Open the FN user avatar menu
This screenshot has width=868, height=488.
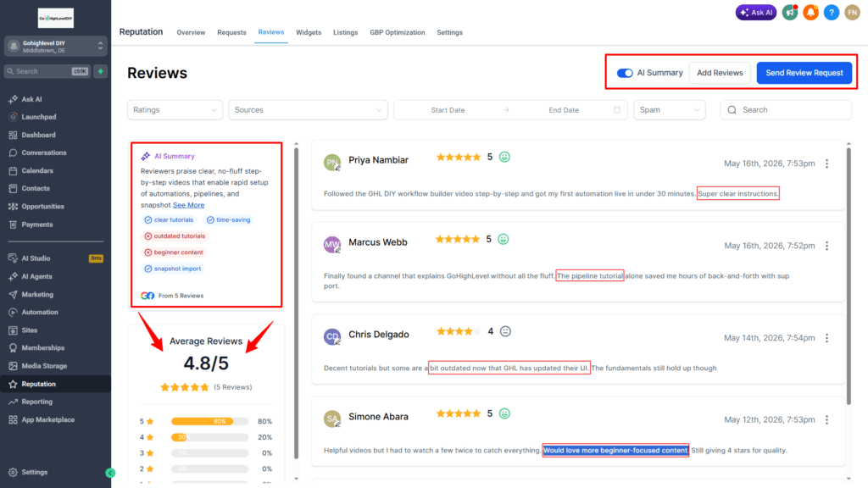point(852,12)
